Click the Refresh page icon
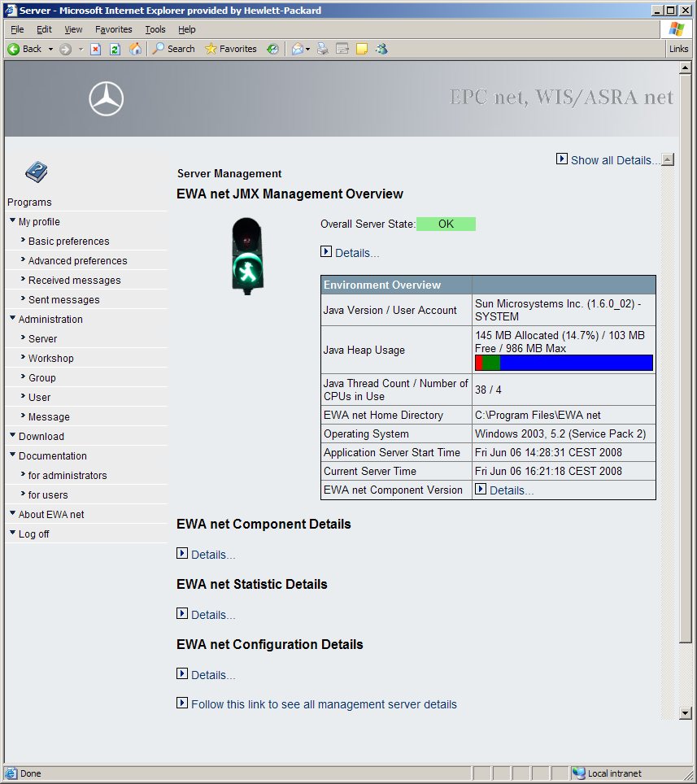The width and height of the screenshot is (697, 784). (115, 49)
